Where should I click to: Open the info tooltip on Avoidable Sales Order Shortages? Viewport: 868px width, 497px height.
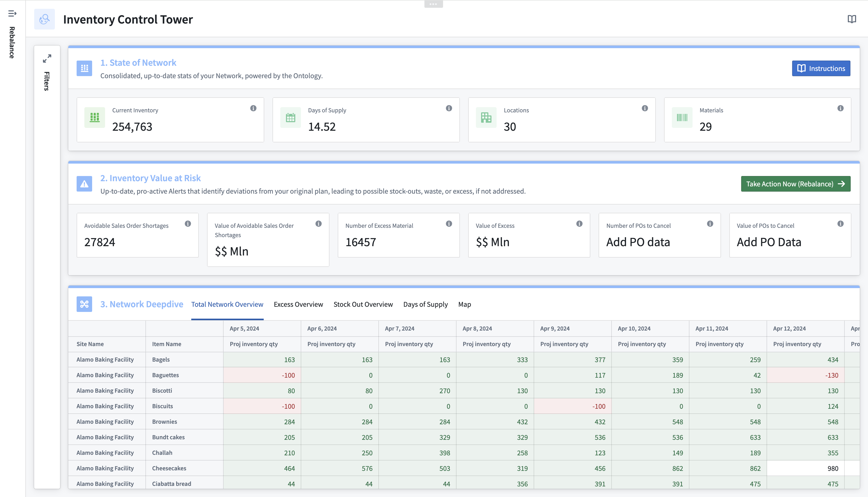pos(188,224)
